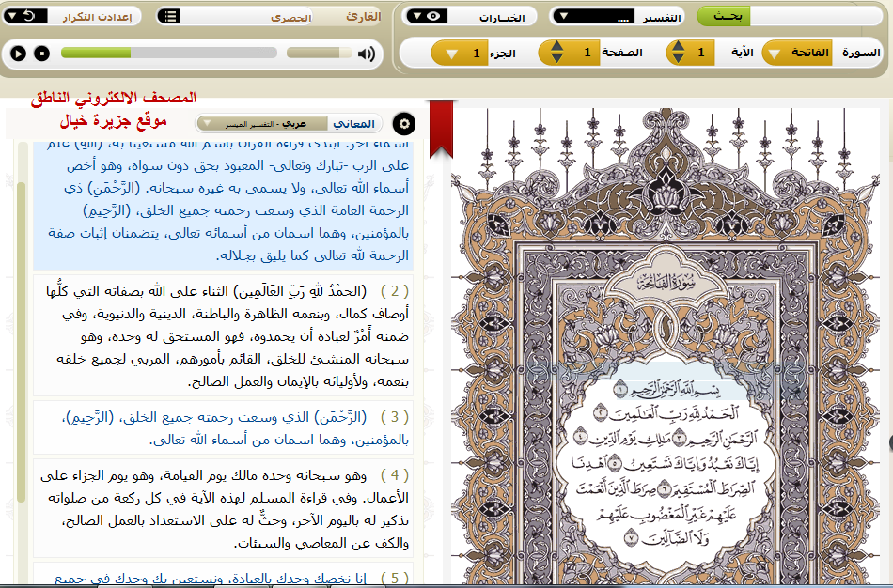Click the eye icon in الخيارات
This screenshot has height=588, width=893.
click(x=433, y=16)
